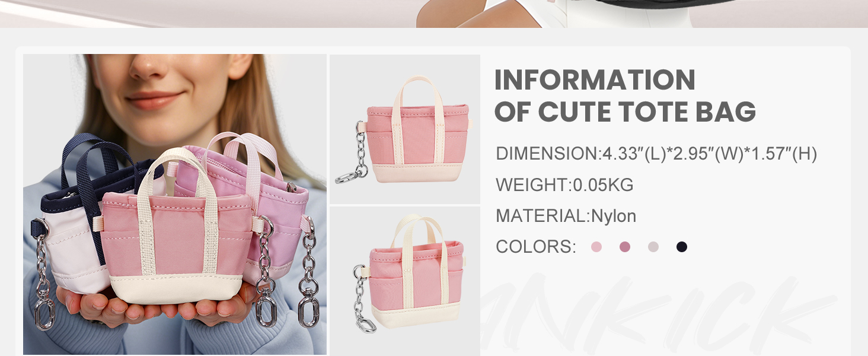Pick the navy black color dot
This screenshot has height=356, width=868.
click(682, 247)
